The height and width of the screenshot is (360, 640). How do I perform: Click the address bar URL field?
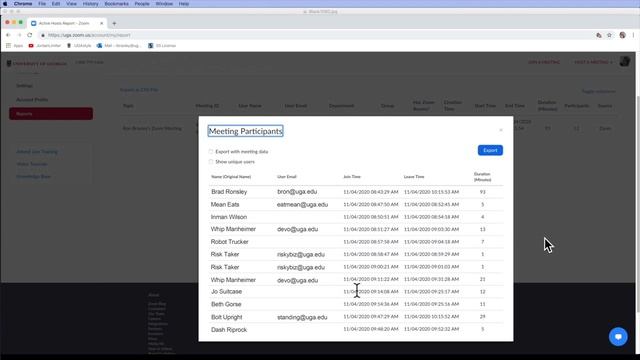[x=318, y=35]
